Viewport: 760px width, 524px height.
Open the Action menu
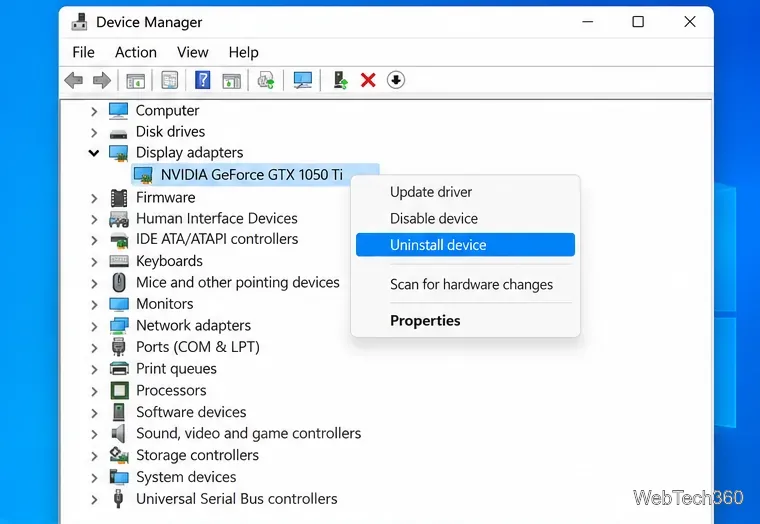pyautogui.click(x=136, y=52)
